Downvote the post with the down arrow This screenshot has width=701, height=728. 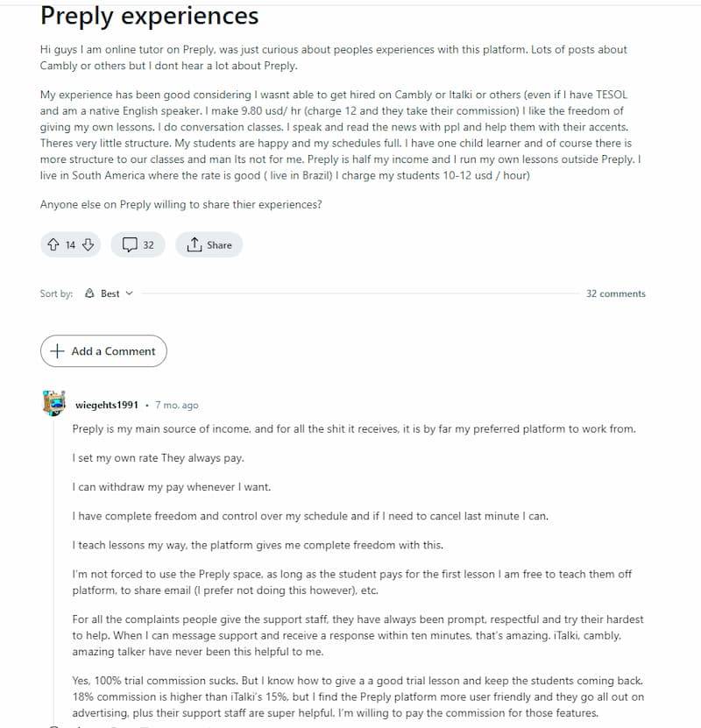88,244
